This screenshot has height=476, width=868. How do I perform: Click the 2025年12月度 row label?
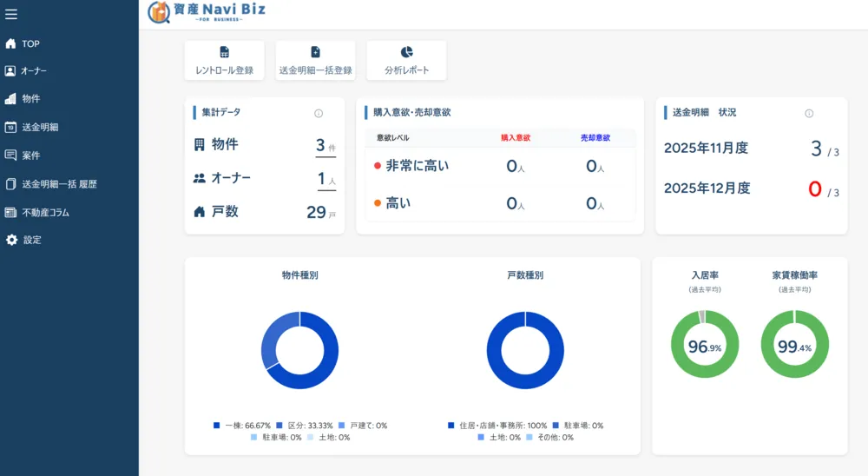707,188
